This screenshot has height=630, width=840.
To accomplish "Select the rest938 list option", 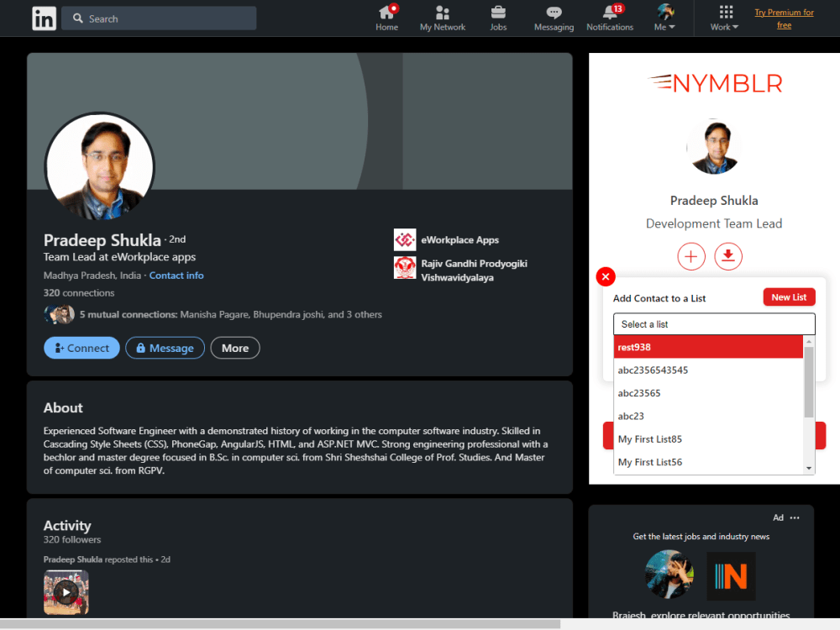I will coord(708,347).
